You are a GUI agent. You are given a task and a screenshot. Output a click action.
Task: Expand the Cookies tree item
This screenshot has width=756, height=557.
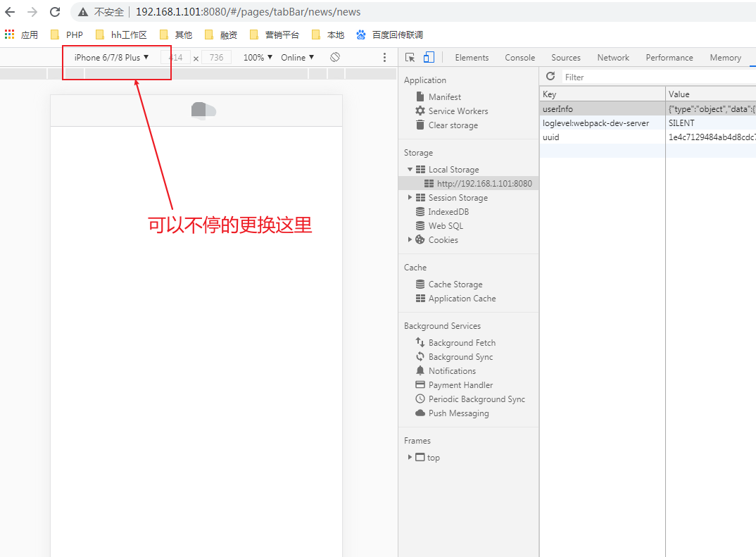(x=410, y=239)
